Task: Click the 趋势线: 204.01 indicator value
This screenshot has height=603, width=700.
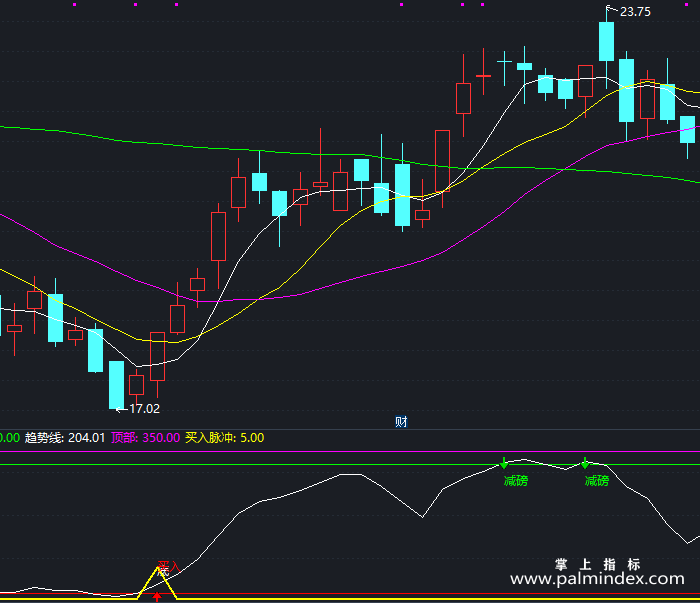Action: tap(65, 437)
